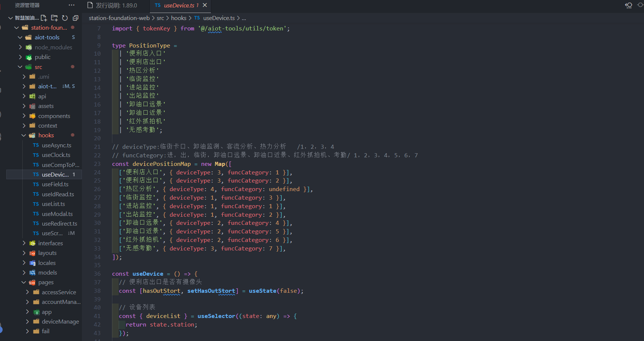Expand the deviceManage folder

click(27, 321)
